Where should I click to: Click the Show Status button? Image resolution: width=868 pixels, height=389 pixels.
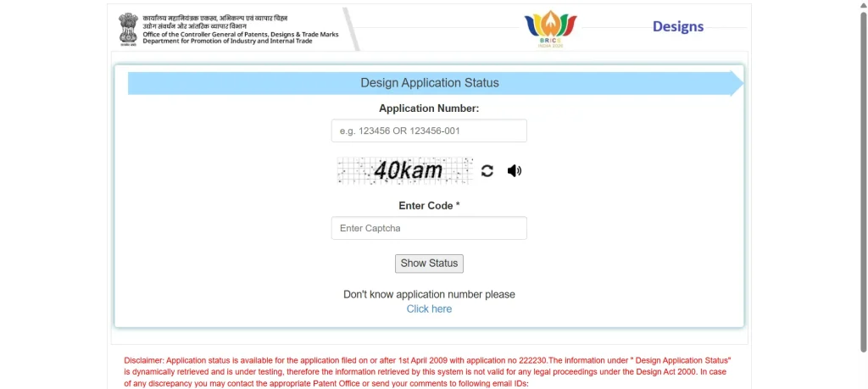[429, 264]
